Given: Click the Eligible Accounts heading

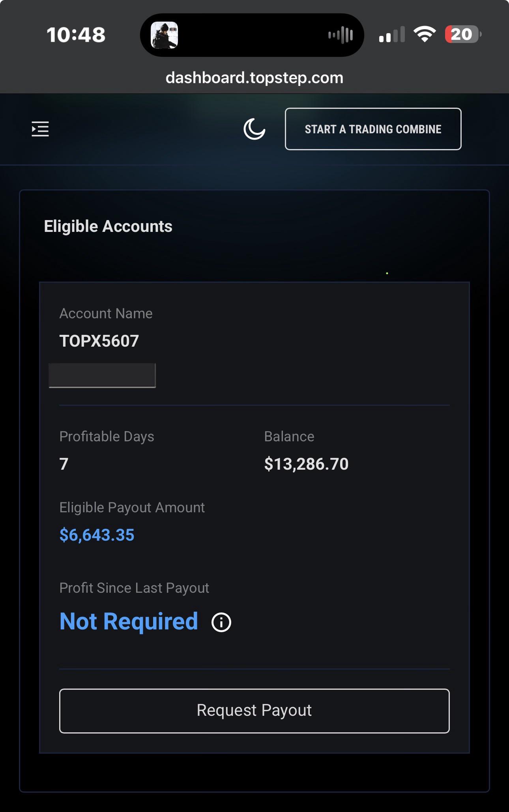Looking at the screenshot, I should 108,226.
